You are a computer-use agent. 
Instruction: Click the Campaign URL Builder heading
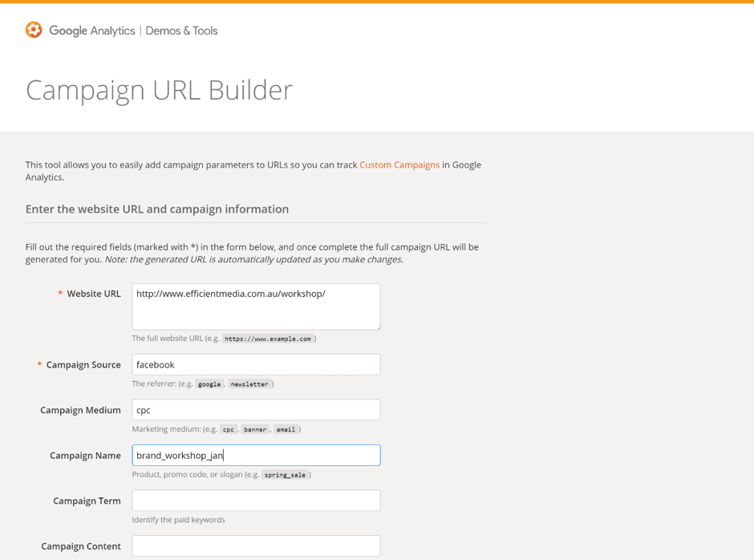159,91
